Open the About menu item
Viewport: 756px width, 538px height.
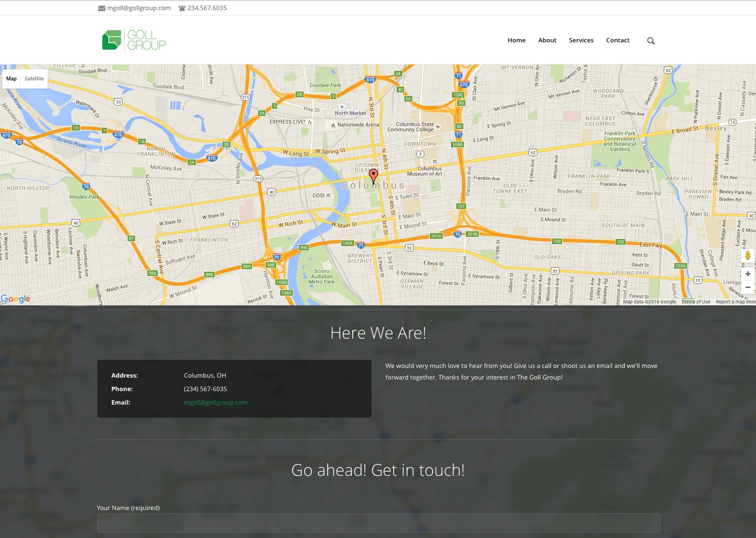pyautogui.click(x=547, y=40)
